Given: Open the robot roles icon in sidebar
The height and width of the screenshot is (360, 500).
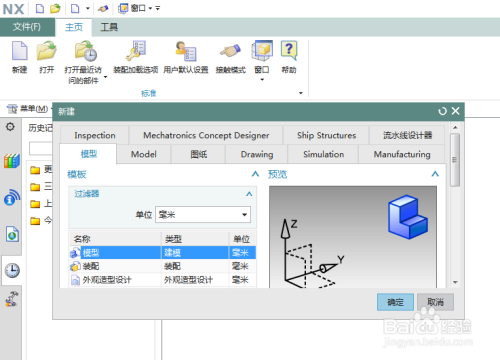Looking at the screenshot, I should (x=12, y=299).
